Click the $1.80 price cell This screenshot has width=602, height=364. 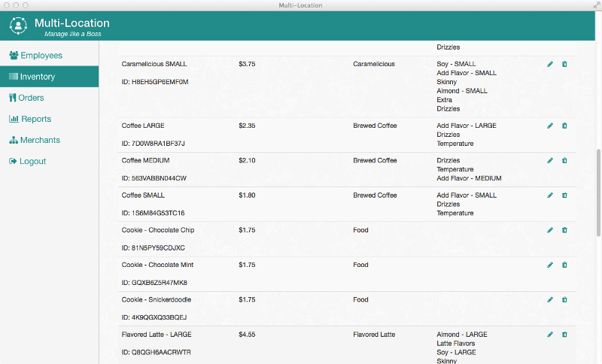tap(247, 196)
